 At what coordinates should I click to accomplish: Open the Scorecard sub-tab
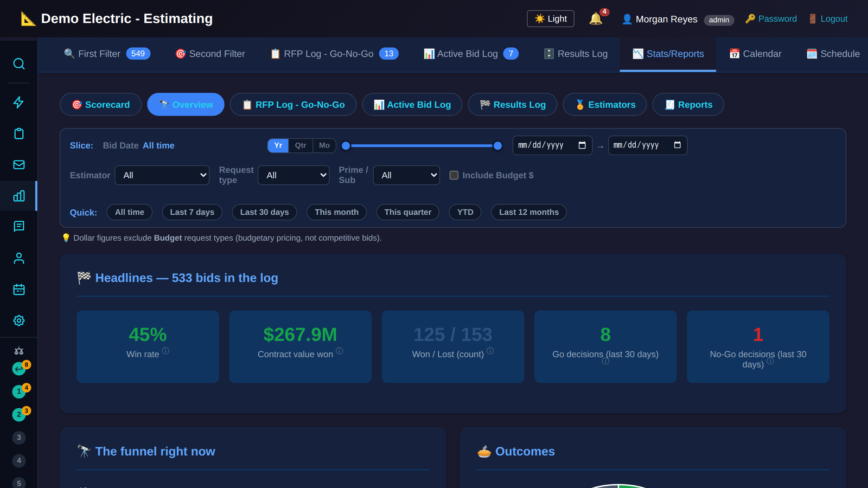[x=101, y=105]
